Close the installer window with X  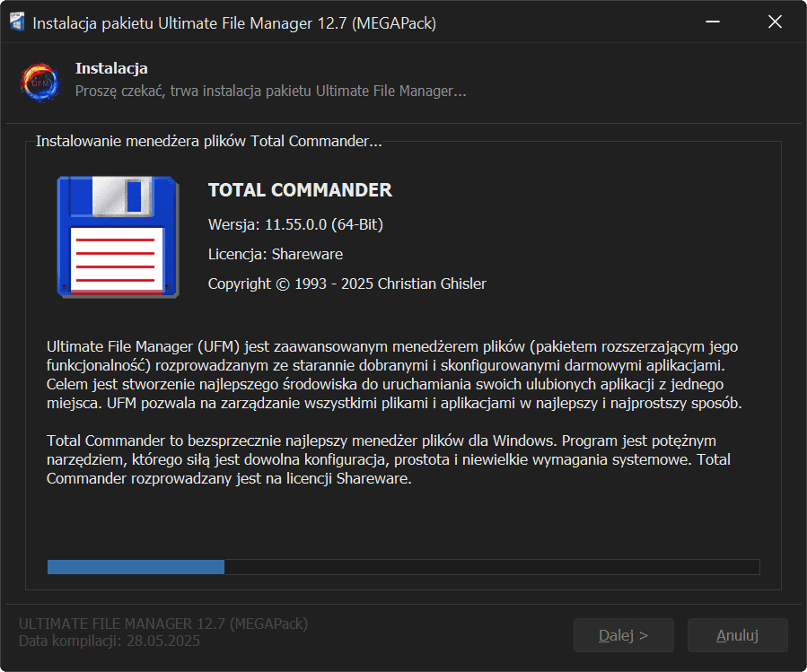775,22
